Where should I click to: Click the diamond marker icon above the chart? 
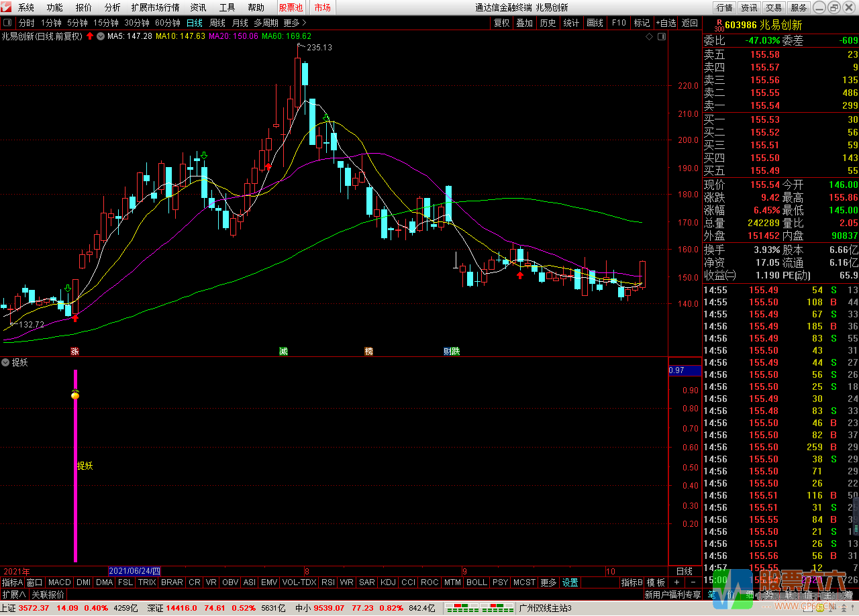(x=650, y=36)
